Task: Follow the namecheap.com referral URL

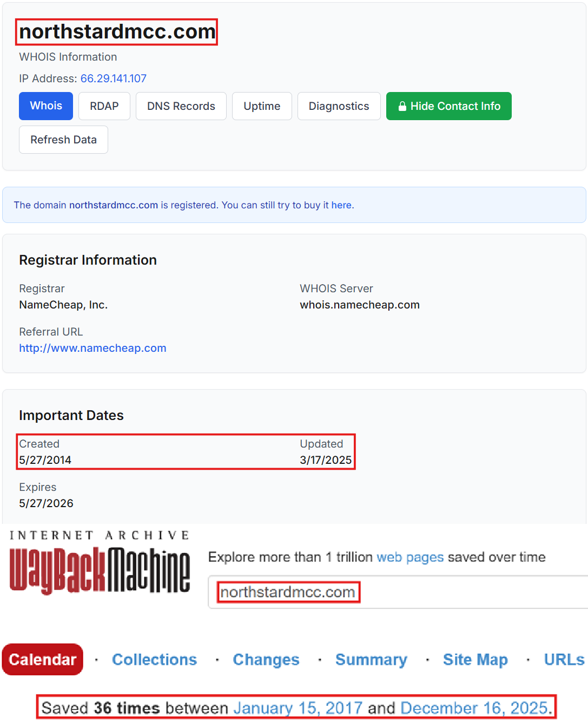Action: coord(93,348)
